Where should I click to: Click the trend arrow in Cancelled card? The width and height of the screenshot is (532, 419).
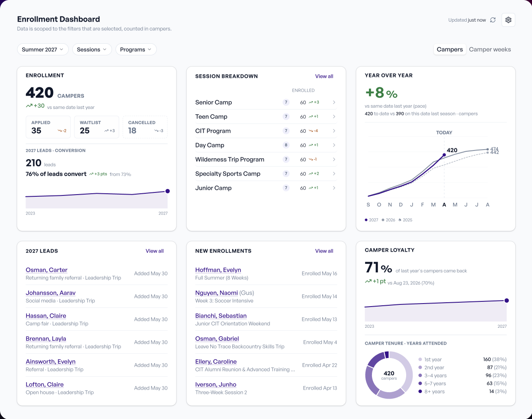click(156, 131)
